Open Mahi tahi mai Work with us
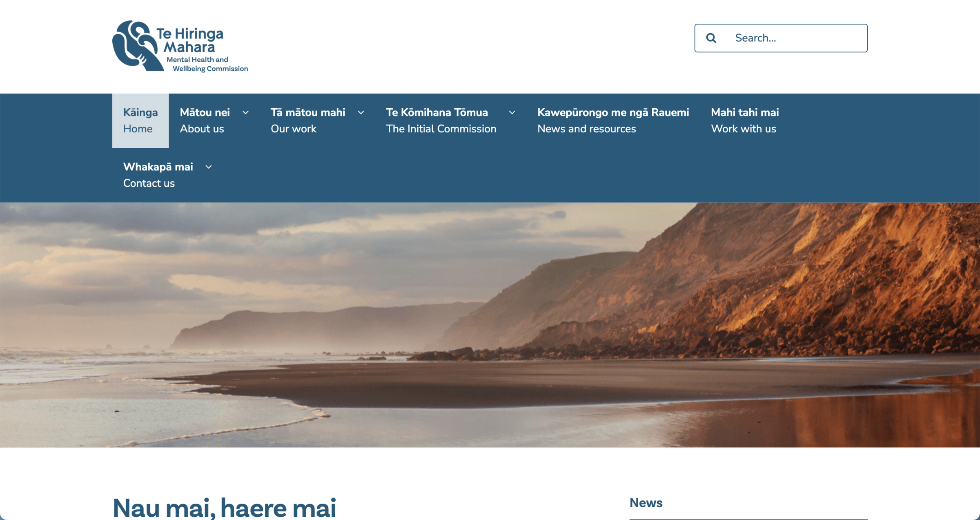This screenshot has height=520, width=980. point(744,121)
